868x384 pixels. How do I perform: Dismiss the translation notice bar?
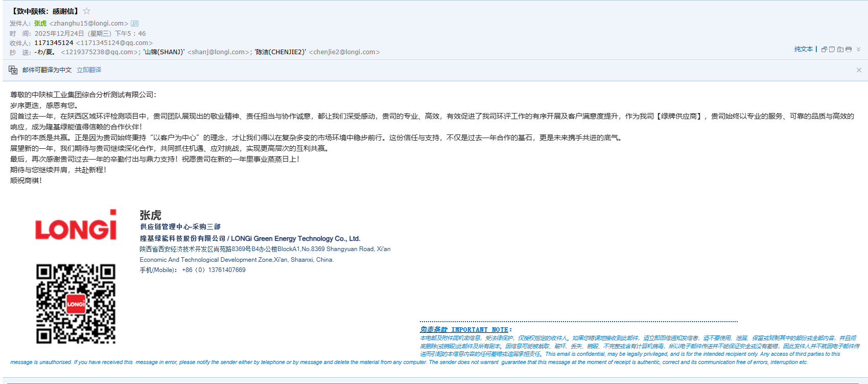click(x=859, y=70)
